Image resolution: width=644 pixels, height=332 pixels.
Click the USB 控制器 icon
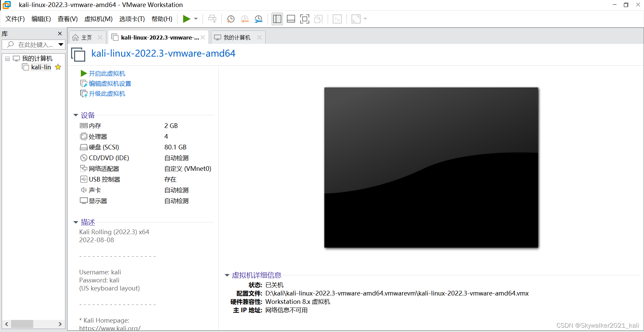pos(84,179)
